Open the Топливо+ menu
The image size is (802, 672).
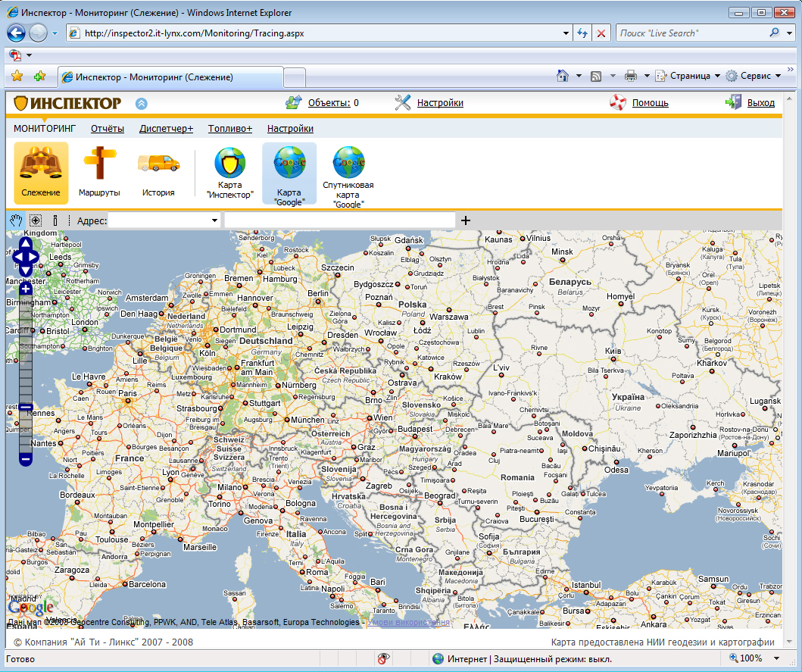pyautogui.click(x=230, y=129)
